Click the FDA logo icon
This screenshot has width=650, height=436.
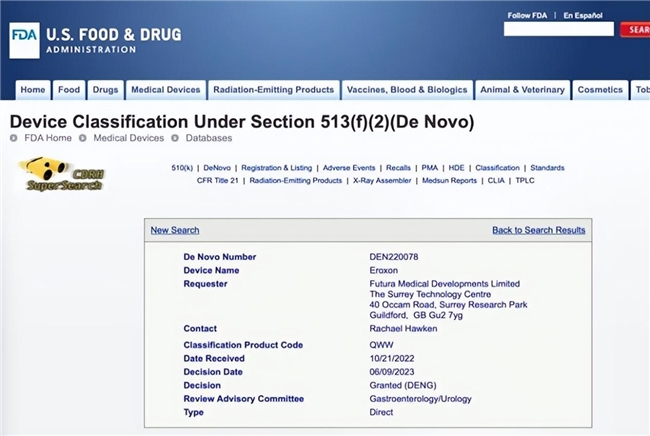(x=25, y=42)
